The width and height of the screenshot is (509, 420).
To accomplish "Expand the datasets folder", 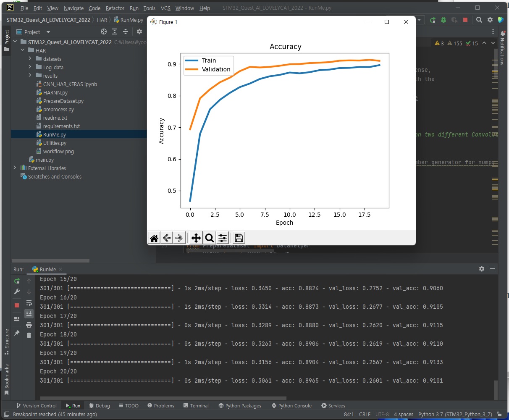I will (30, 59).
